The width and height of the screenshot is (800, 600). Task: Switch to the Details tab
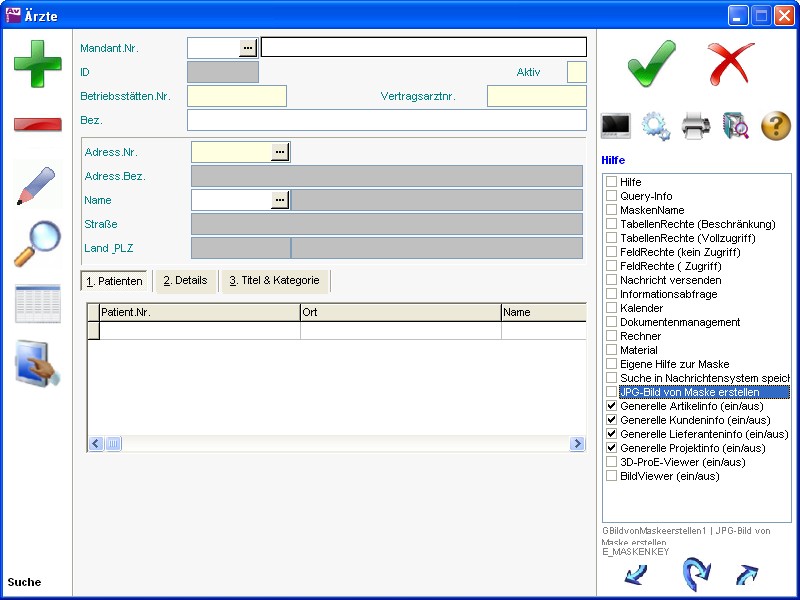tap(185, 281)
